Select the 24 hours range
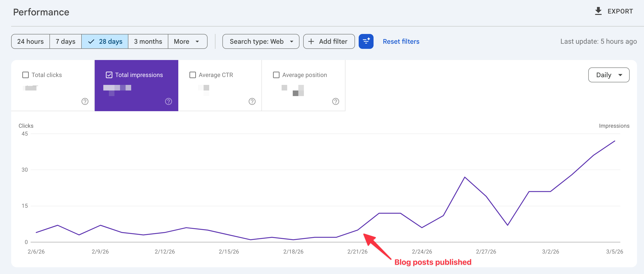 click(30, 41)
